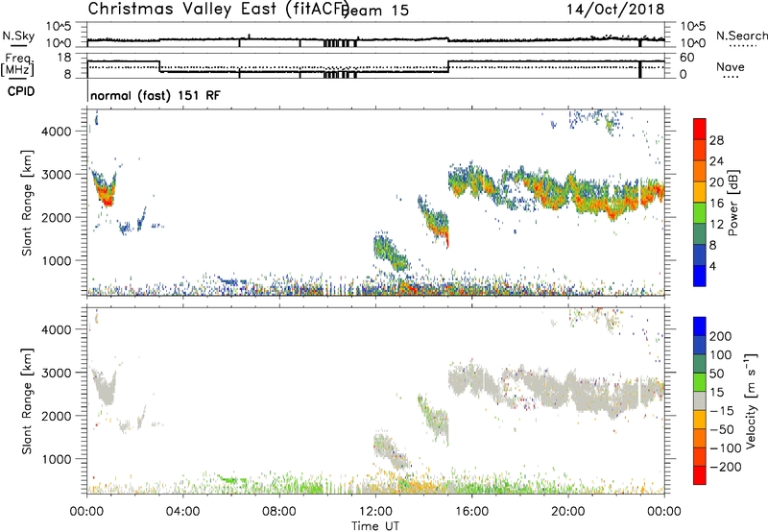Click 'Slant Range [km]' label of power panel
The image size is (768, 532).
click(27, 203)
